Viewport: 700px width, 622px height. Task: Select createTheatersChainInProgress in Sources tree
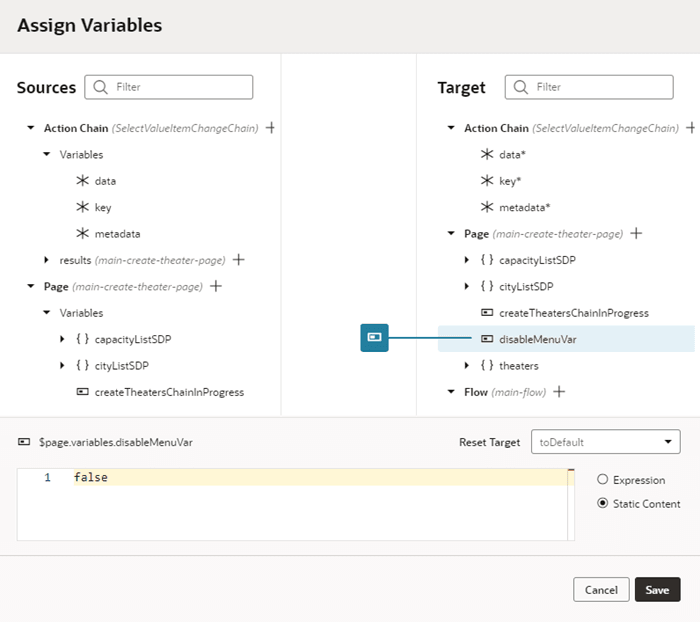point(169,392)
